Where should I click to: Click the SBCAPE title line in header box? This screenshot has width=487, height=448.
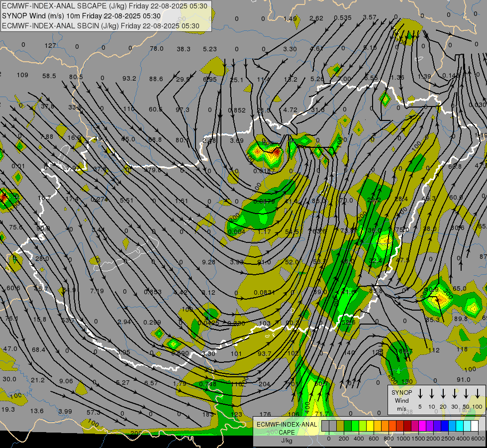104,6
